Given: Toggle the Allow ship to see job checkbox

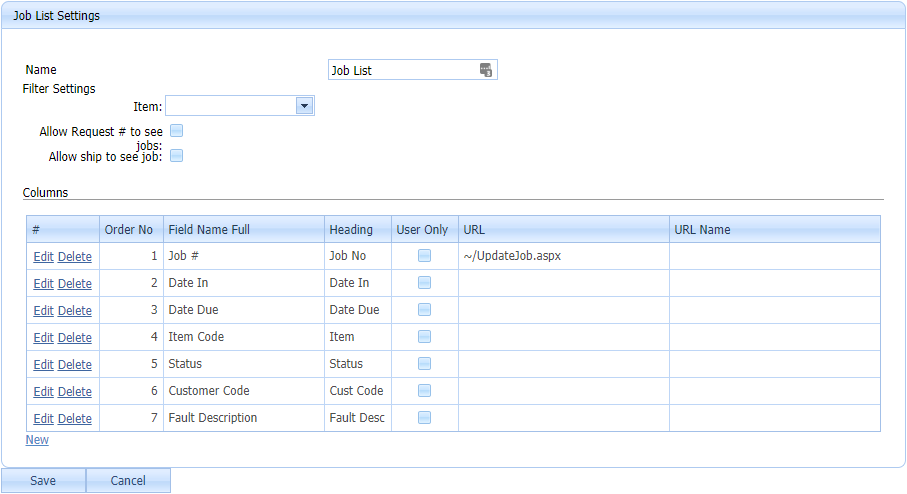Looking at the screenshot, I should (177, 155).
